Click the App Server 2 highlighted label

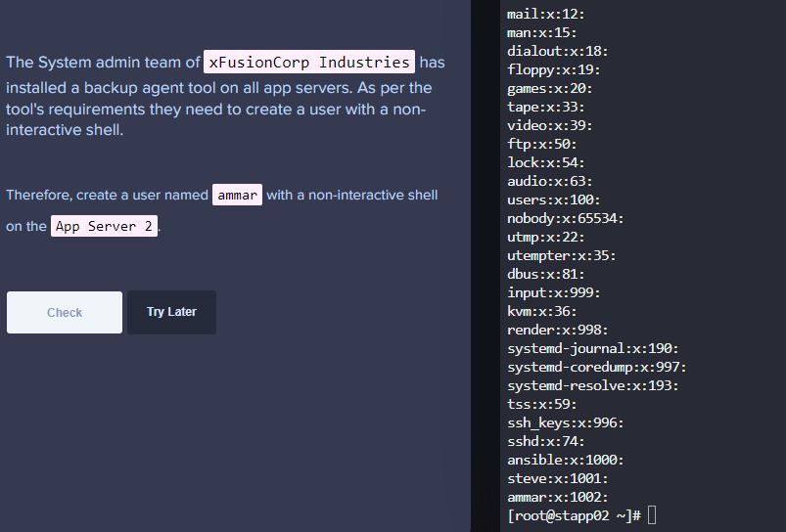(x=105, y=226)
